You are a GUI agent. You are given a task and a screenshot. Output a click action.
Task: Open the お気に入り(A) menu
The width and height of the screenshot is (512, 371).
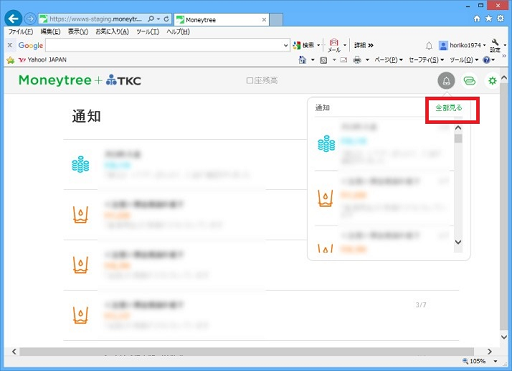pos(112,32)
